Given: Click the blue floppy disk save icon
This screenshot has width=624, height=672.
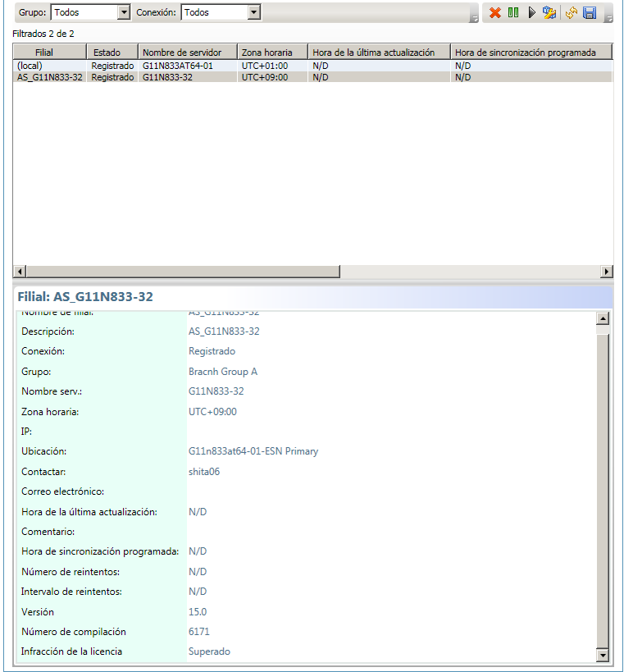Looking at the screenshot, I should point(590,12).
